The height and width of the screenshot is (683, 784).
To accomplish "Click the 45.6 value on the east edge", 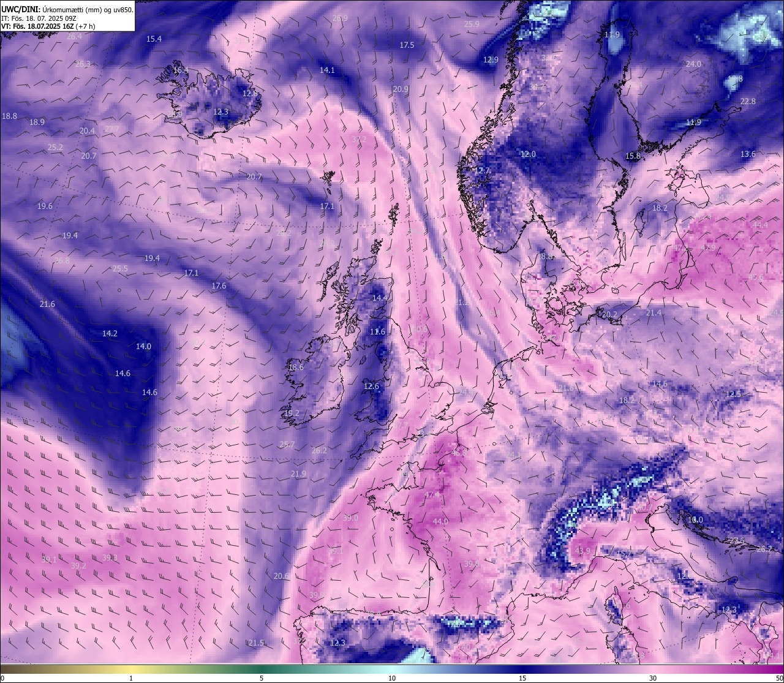I will click(x=756, y=277).
